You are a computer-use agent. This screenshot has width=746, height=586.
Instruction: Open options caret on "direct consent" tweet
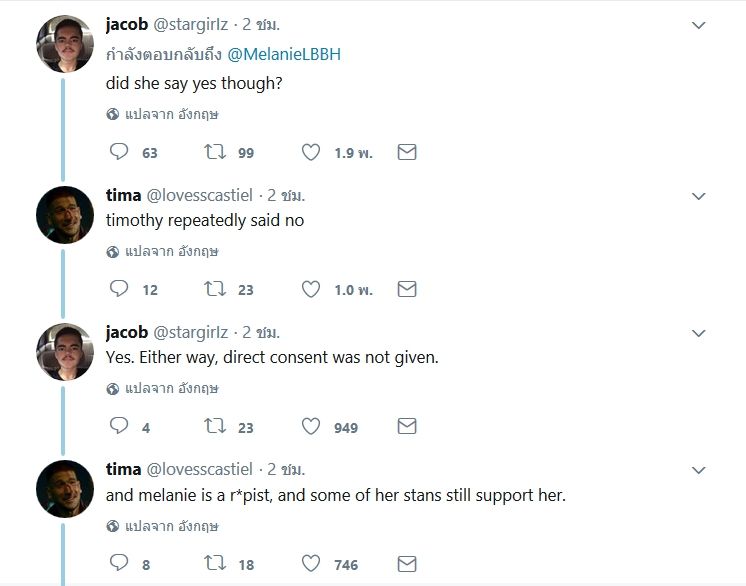(699, 333)
